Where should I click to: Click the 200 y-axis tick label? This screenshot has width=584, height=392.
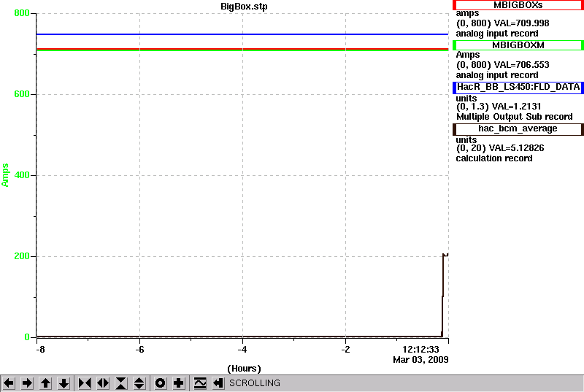tap(22, 256)
